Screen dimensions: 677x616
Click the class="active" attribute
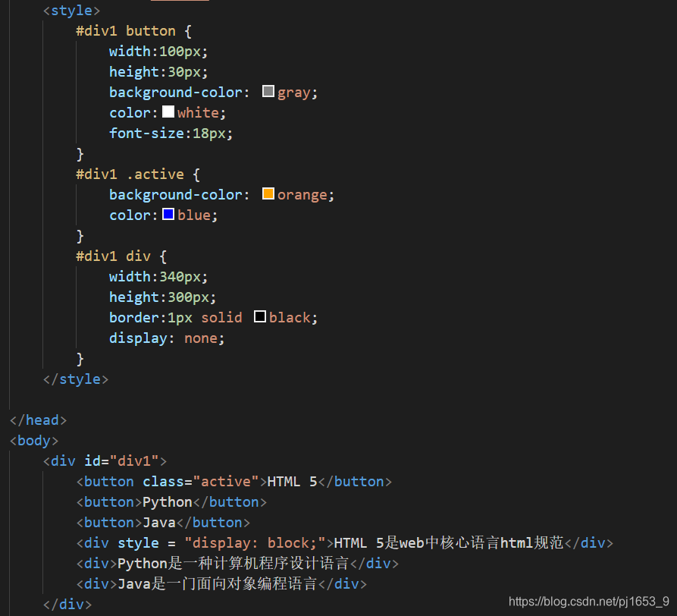201,482
